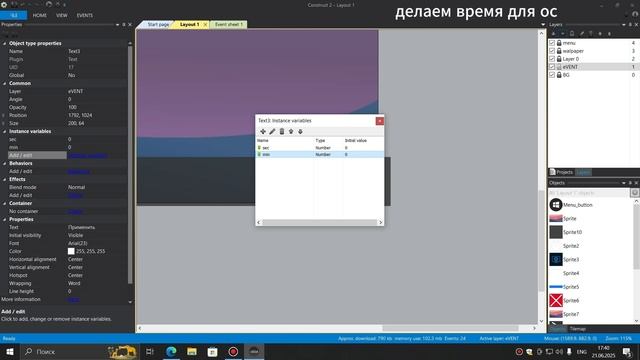Switch to the Start page tab
The width and height of the screenshot is (640, 360).
[x=157, y=24]
